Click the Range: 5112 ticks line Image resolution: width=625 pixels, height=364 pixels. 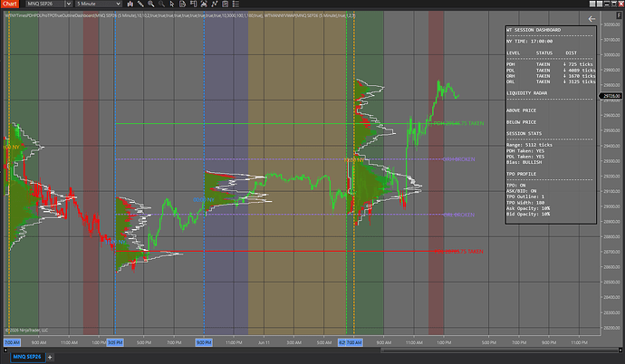529,146
